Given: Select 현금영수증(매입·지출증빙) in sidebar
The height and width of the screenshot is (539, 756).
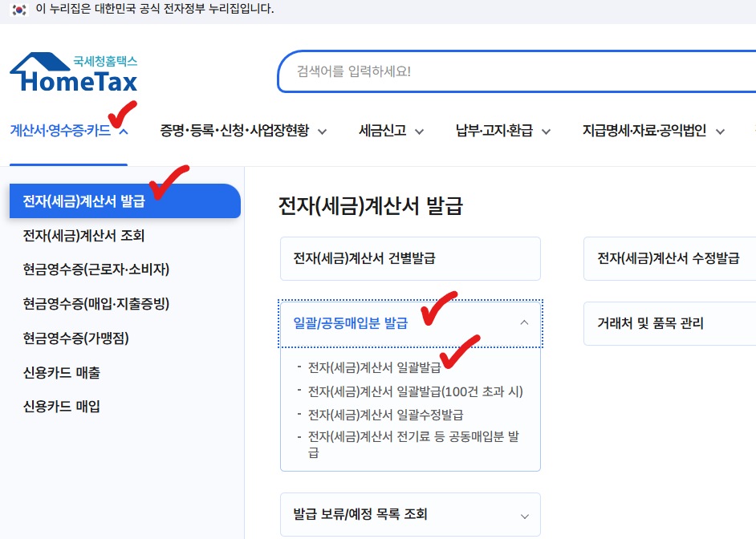Looking at the screenshot, I should point(96,304).
